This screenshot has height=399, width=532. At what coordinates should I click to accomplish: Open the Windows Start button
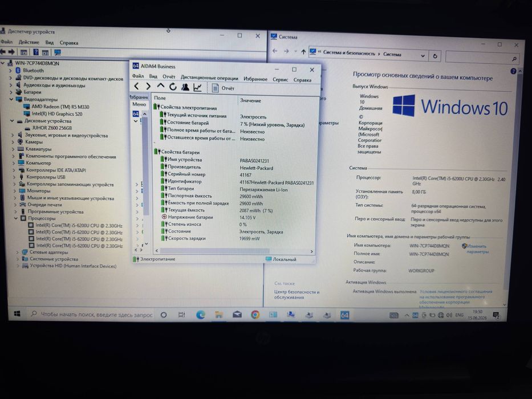point(17,313)
